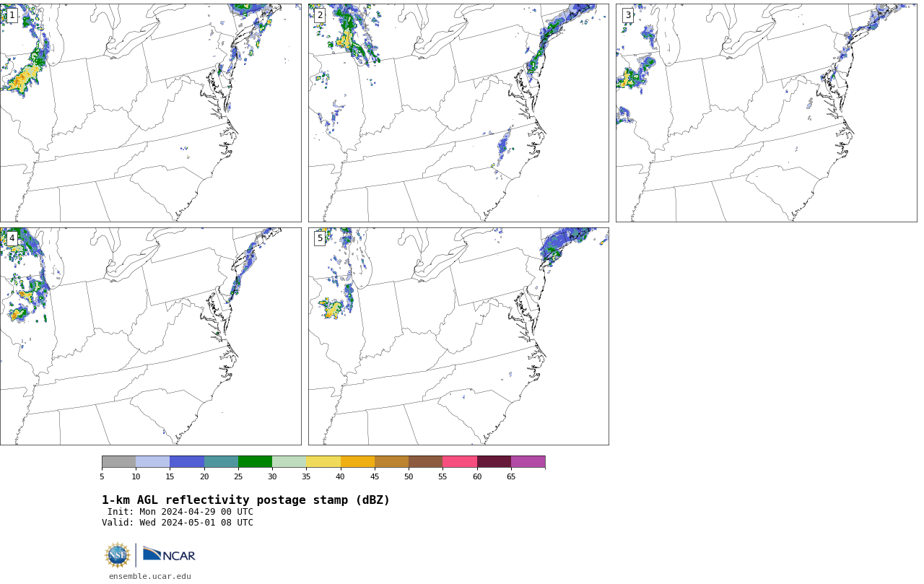Click colorbar tick label 50
The image size is (924, 584).
coord(409,476)
